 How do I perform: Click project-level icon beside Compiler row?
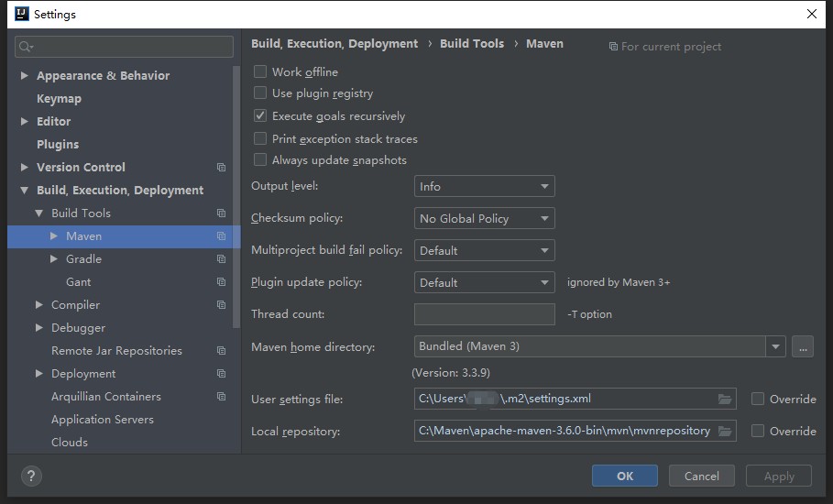pyautogui.click(x=222, y=305)
